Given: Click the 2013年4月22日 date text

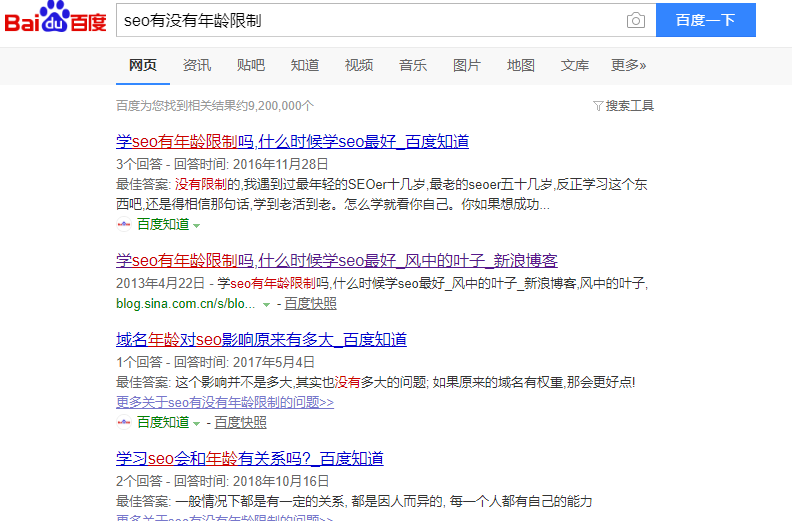Looking at the screenshot, I should click(161, 283).
